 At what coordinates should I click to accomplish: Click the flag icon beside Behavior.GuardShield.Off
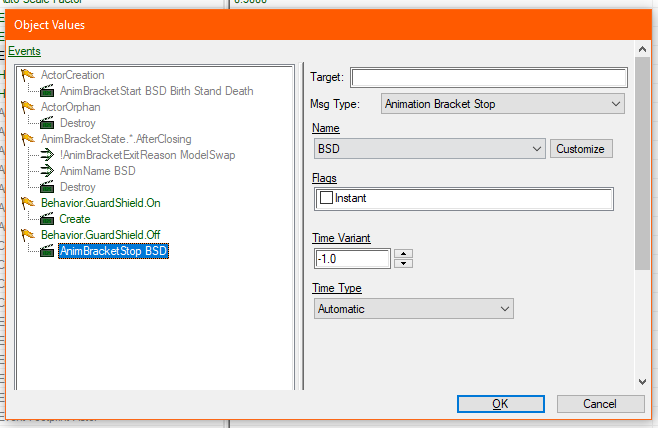click(28, 235)
